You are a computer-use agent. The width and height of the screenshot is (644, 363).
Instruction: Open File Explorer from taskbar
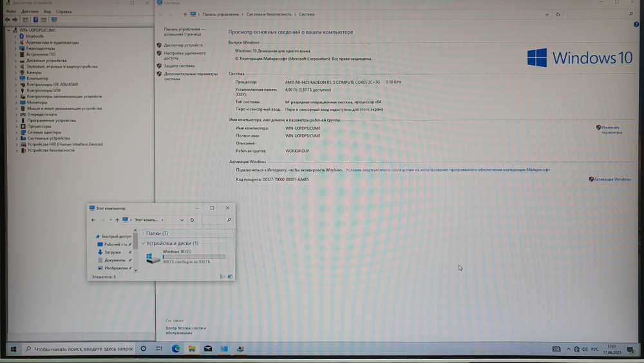tap(192, 349)
